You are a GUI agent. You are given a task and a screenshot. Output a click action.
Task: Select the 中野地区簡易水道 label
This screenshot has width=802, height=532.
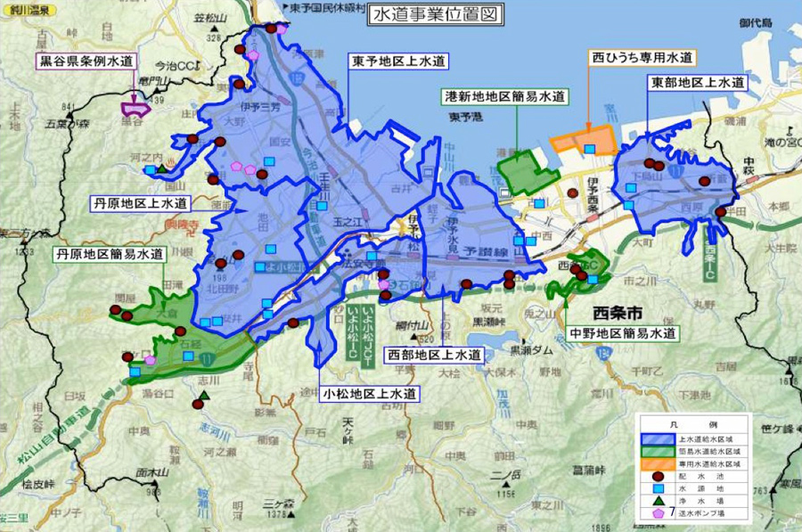click(622, 334)
